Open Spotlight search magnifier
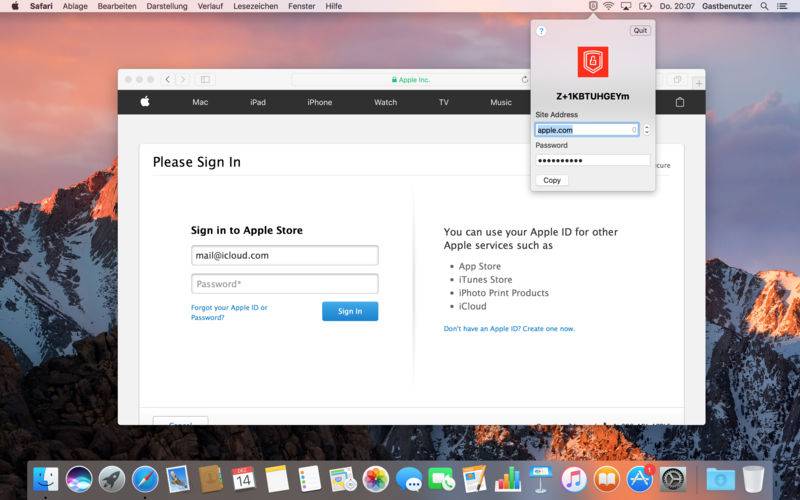Screen dimensions: 800x500 [764, 6]
